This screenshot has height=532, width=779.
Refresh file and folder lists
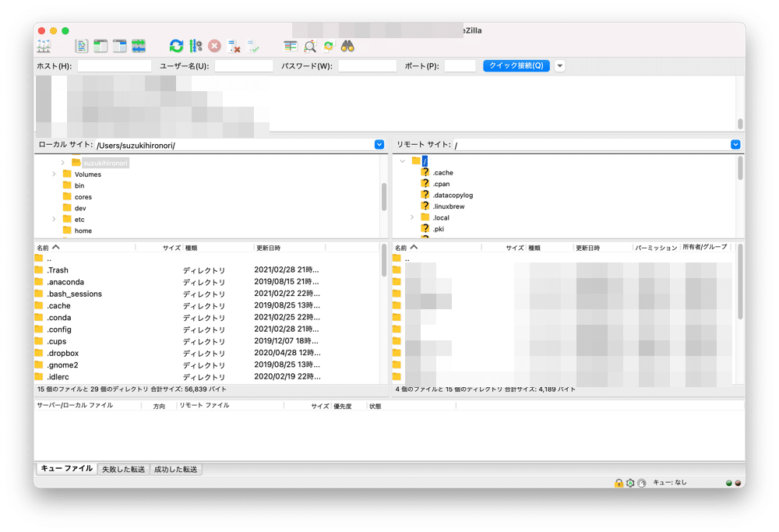tap(177, 46)
